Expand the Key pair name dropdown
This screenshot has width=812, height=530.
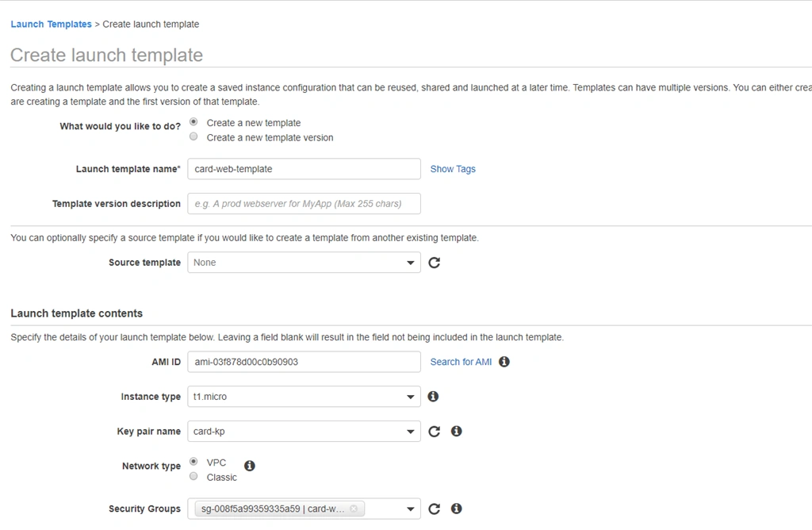(x=304, y=431)
